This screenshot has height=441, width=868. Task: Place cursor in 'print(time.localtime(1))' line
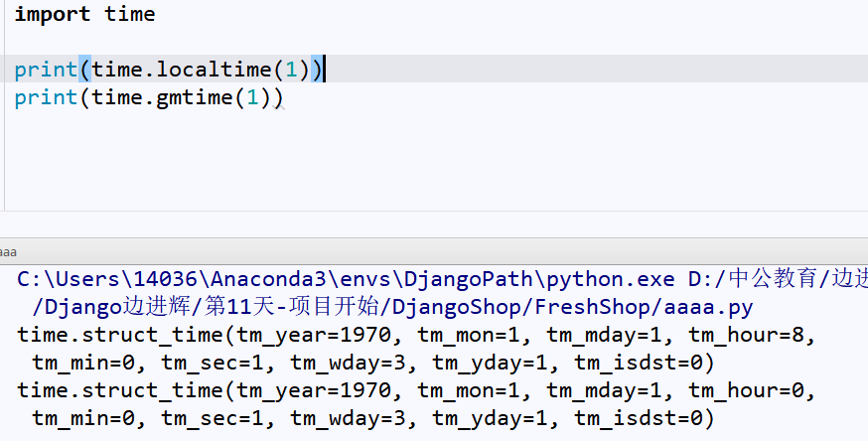click(170, 70)
